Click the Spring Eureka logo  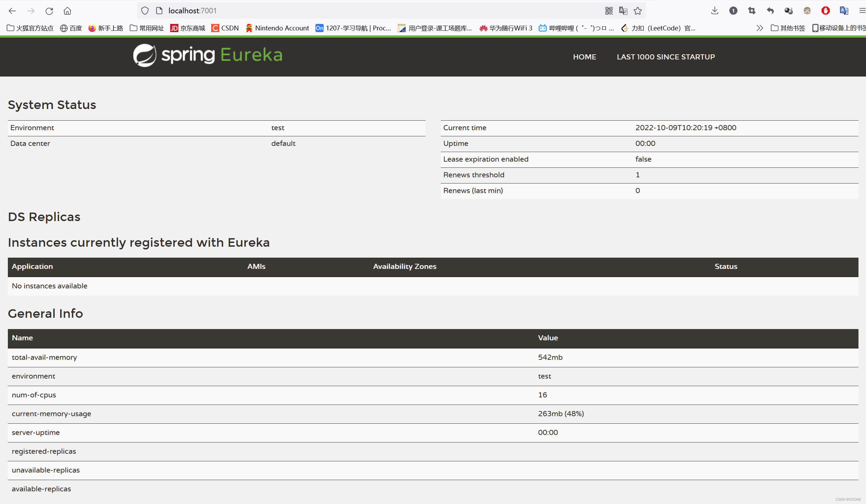pyautogui.click(x=207, y=55)
